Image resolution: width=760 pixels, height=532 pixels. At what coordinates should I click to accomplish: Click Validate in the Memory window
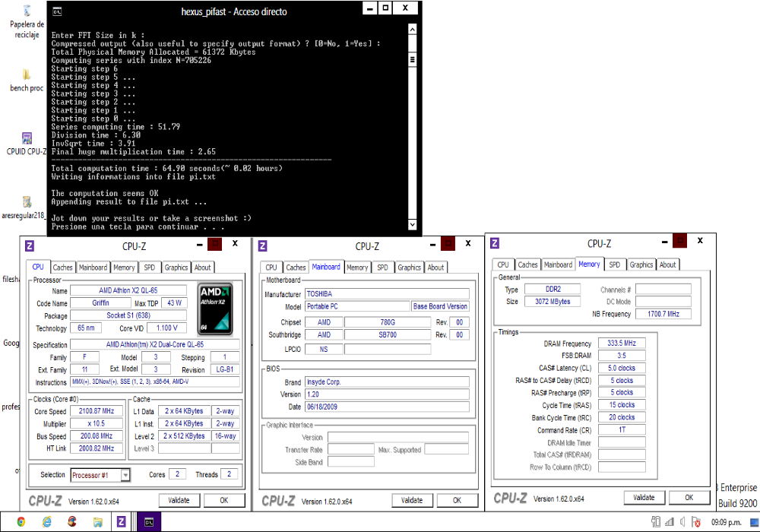[x=644, y=498]
